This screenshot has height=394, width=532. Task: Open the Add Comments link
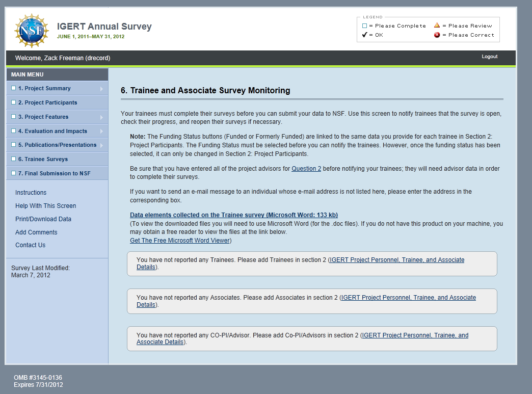pos(36,232)
